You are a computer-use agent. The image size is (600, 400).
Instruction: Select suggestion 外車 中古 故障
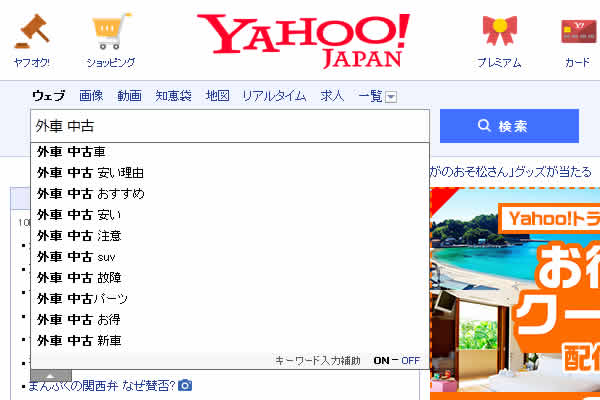pos(80,277)
